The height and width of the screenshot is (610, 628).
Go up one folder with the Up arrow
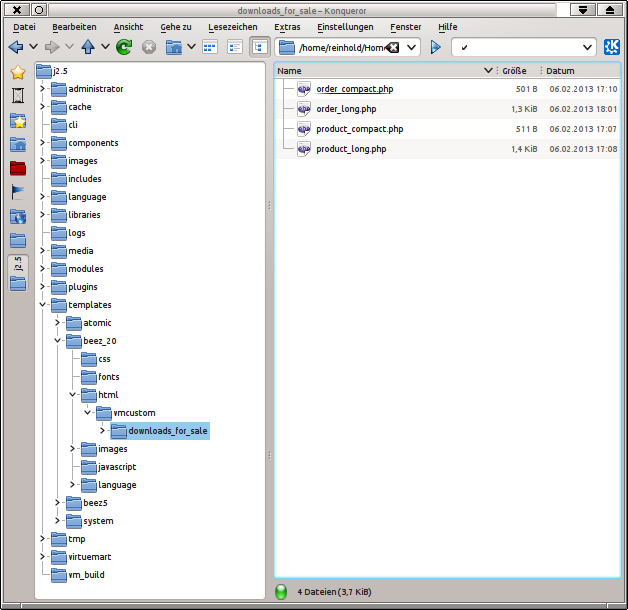(x=89, y=47)
